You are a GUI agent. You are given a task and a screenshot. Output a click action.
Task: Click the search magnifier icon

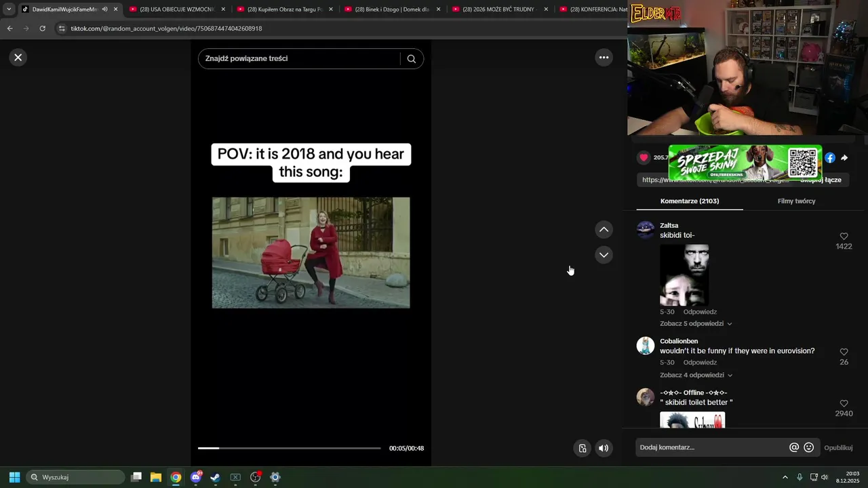[x=412, y=58]
